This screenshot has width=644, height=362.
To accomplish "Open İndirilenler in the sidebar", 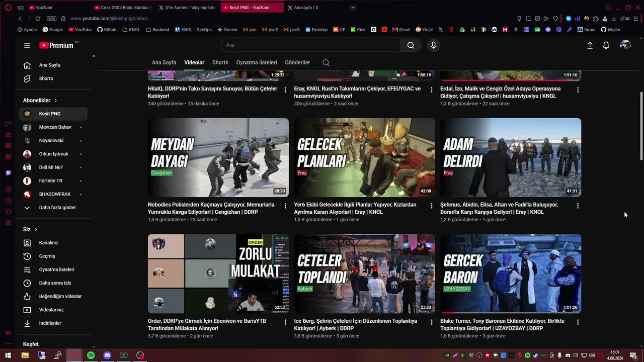I will (53, 323).
